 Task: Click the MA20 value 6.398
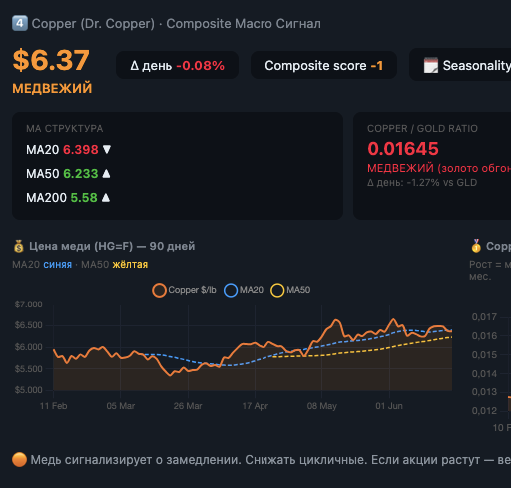coord(81,150)
